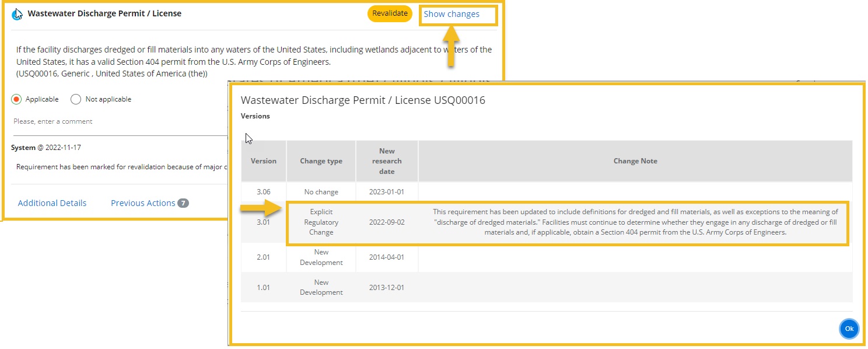
Task: Select the version 1.01 row
Action: click(x=547, y=287)
